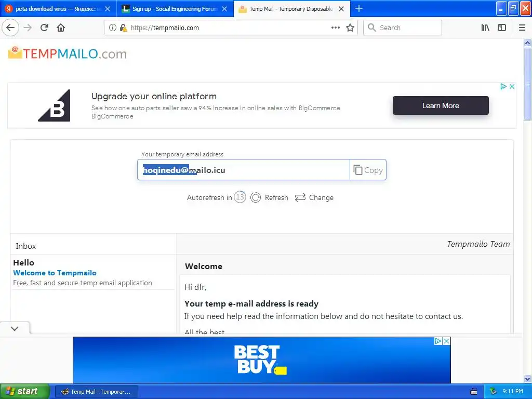This screenshot has height=399, width=532.
Task: Click the Inbox heading
Action: point(26,246)
